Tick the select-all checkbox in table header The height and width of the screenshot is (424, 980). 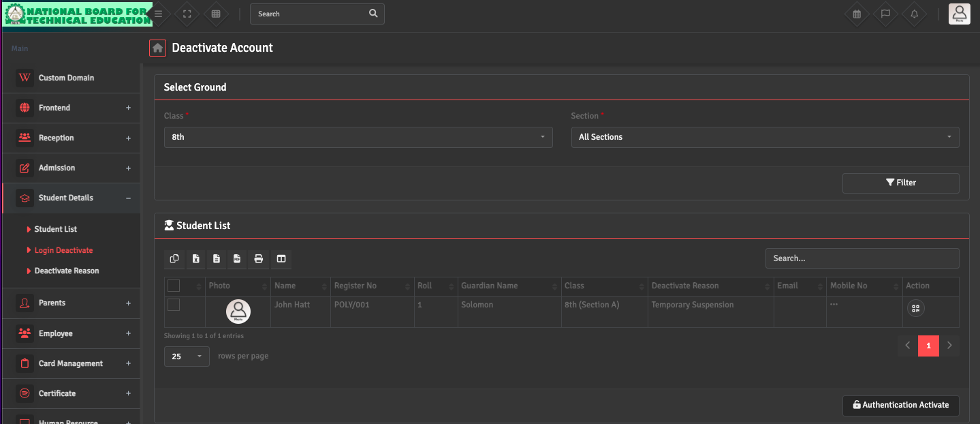[174, 286]
